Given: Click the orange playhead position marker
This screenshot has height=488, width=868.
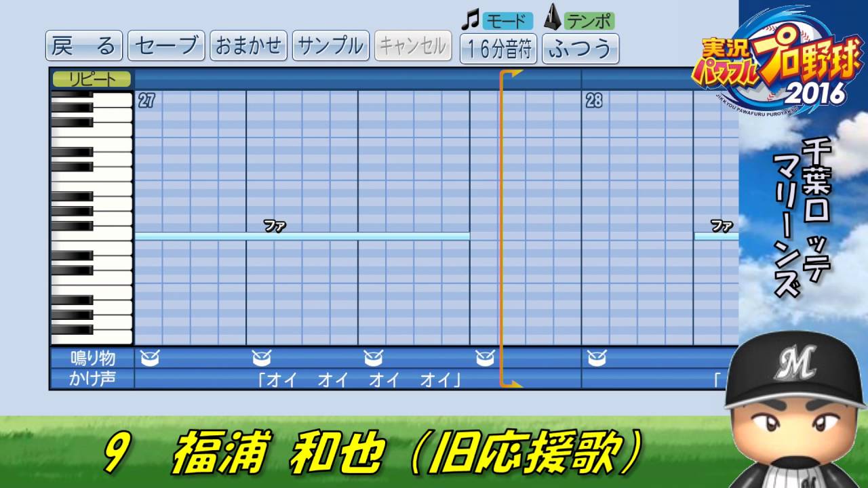Looking at the screenshot, I should [502, 228].
